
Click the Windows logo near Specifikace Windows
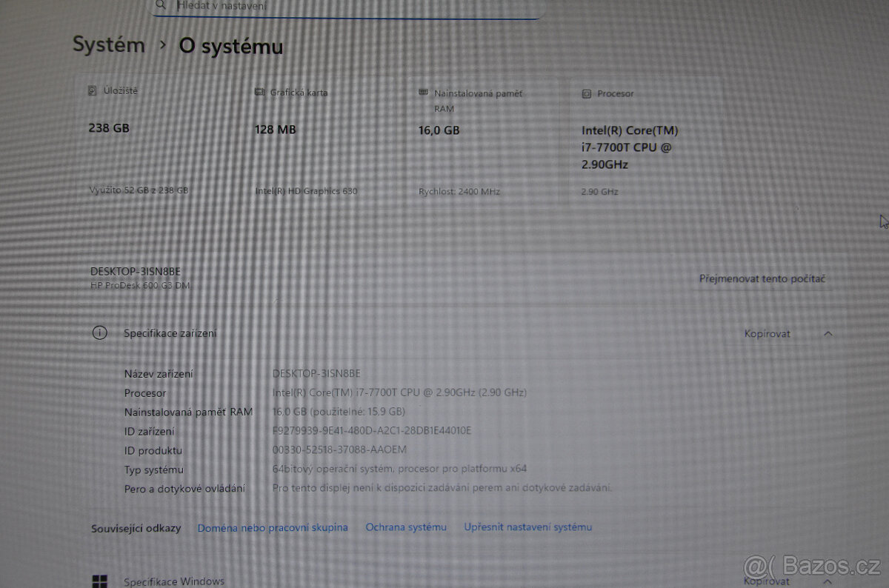pyautogui.click(x=99, y=581)
